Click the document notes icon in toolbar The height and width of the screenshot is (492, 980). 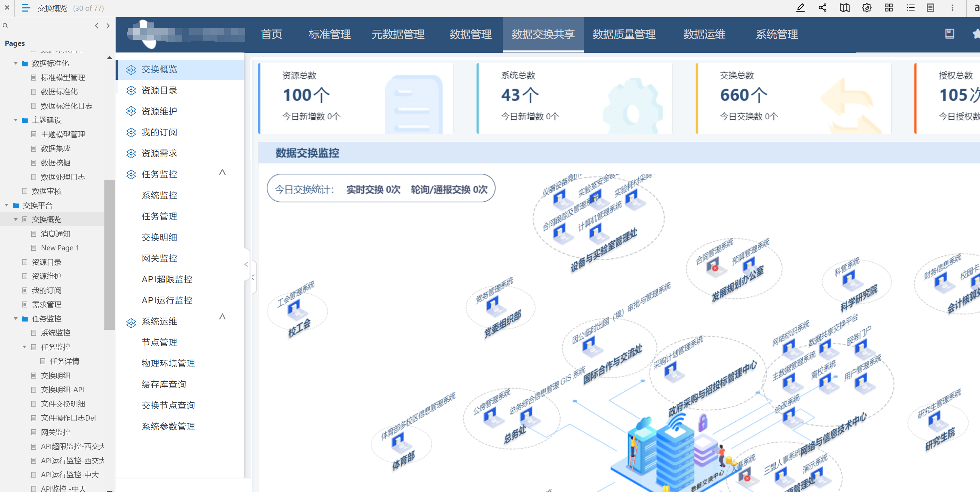point(931,8)
